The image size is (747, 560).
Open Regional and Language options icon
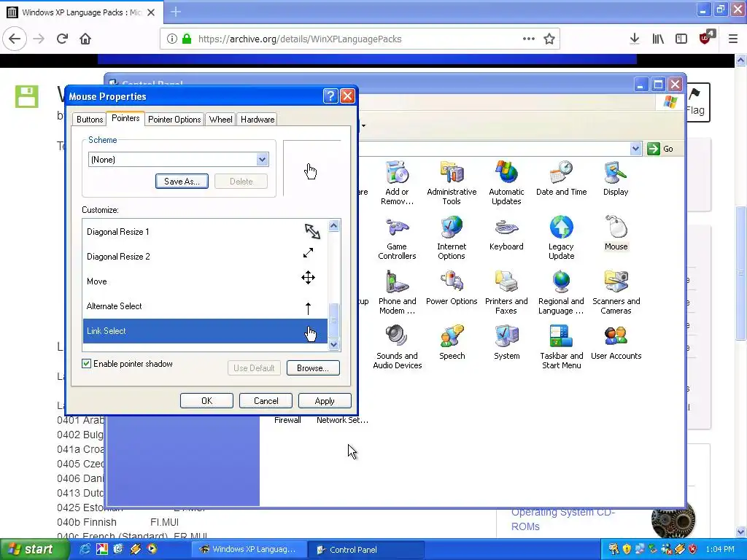coord(561,292)
